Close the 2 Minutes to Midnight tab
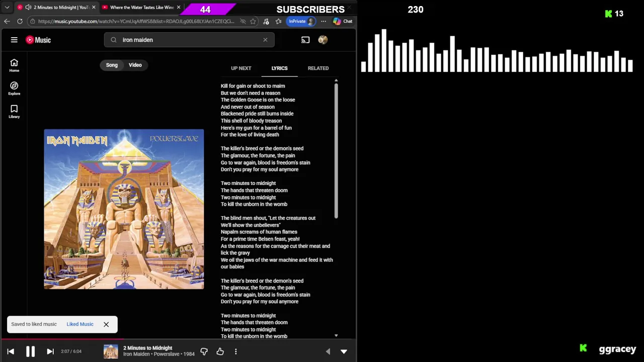The height and width of the screenshot is (362, 644). (94, 8)
